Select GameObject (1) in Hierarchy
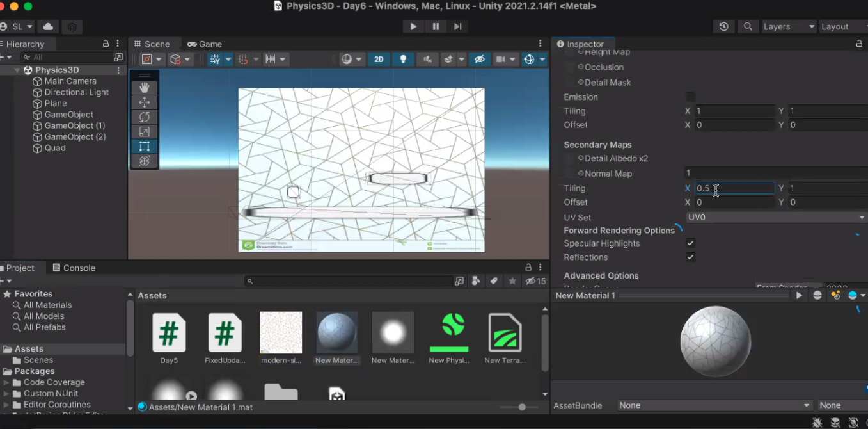Screen dimensions: 868x429 pos(75,125)
